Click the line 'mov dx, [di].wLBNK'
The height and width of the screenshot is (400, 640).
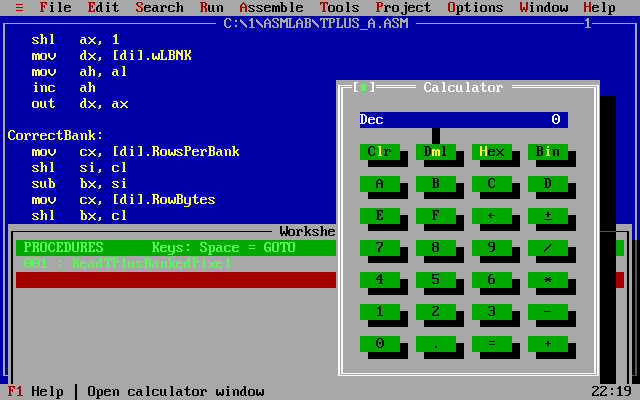click(111, 56)
